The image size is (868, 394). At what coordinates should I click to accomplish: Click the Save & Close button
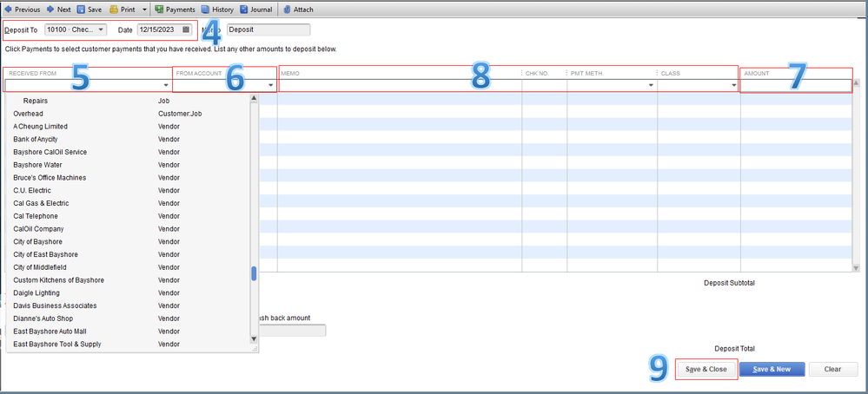click(706, 369)
